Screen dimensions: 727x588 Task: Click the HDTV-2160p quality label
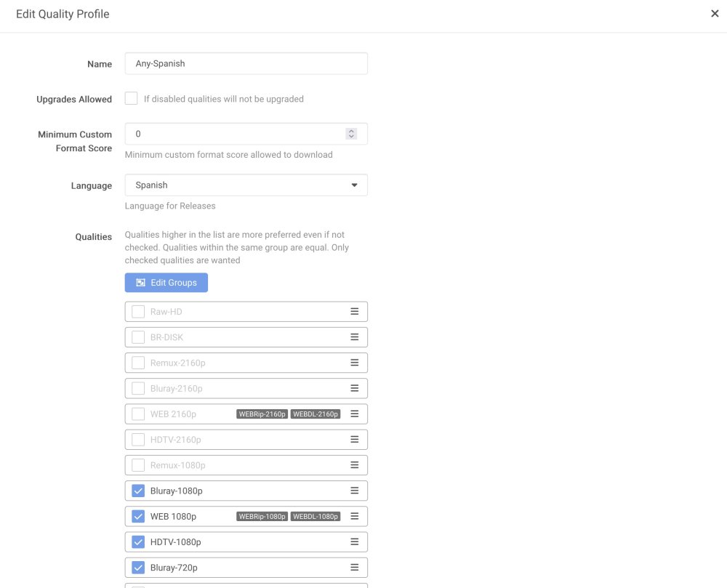[x=175, y=439]
